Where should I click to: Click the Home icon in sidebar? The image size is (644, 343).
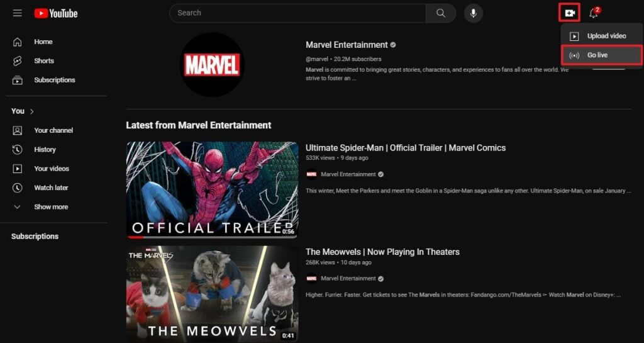click(17, 42)
